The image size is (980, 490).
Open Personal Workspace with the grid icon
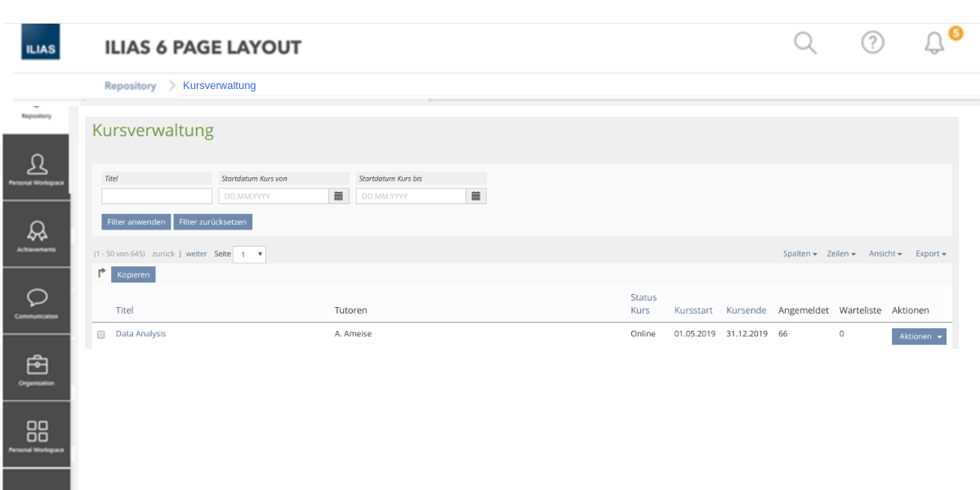click(36, 434)
